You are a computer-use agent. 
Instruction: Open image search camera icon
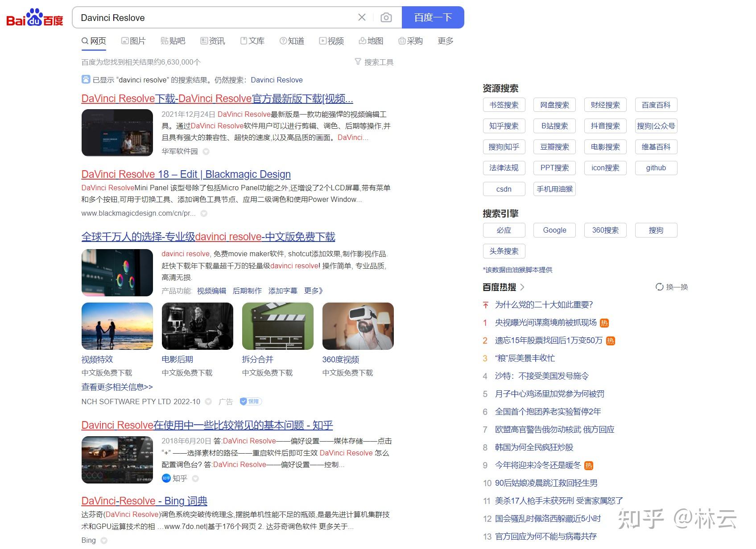pyautogui.click(x=386, y=17)
